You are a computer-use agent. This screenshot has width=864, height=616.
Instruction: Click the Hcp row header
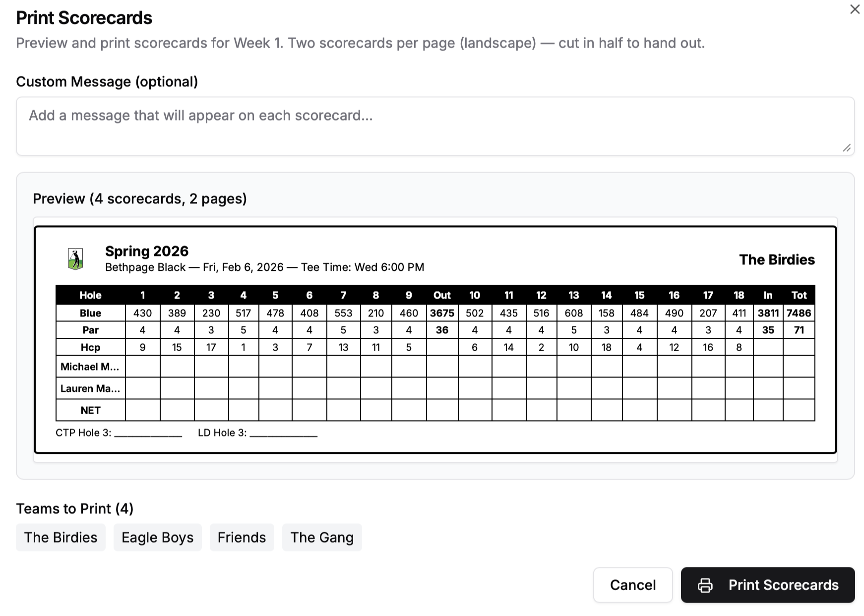point(91,347)
